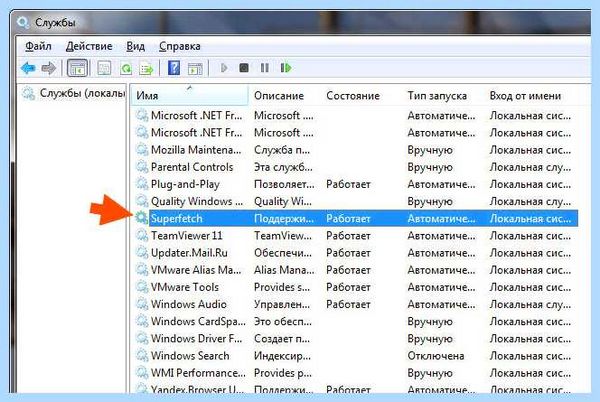Image resolution: width=600 pixels, height=402 pixels.
Task: Open the Properties toolbar icon
Action: pyautogui.click(x=104, y=68)
